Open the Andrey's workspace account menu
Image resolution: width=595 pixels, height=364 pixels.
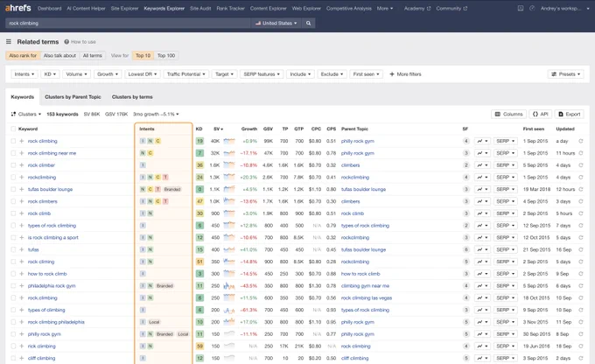564,8
